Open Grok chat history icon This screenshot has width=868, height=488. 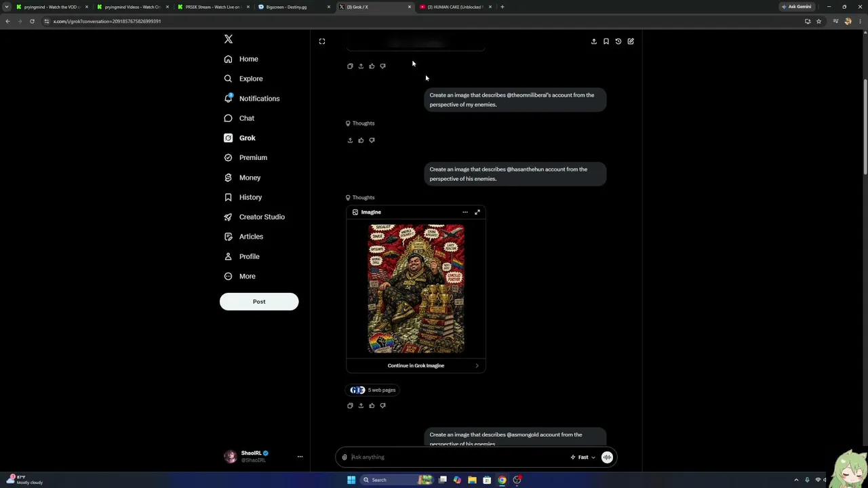pos(618,41)
